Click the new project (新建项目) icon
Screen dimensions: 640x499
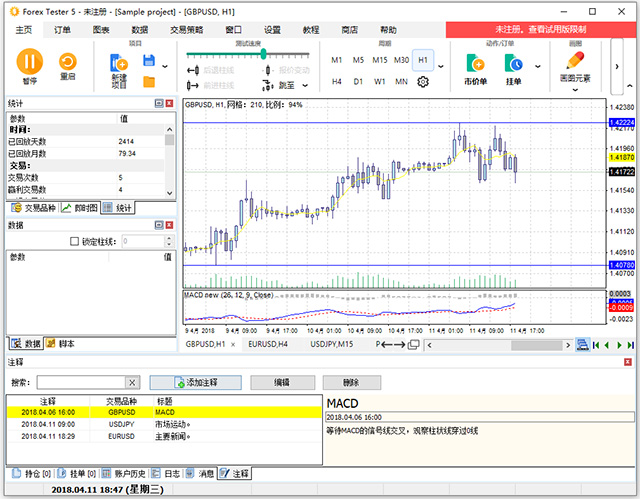[119, 62]
